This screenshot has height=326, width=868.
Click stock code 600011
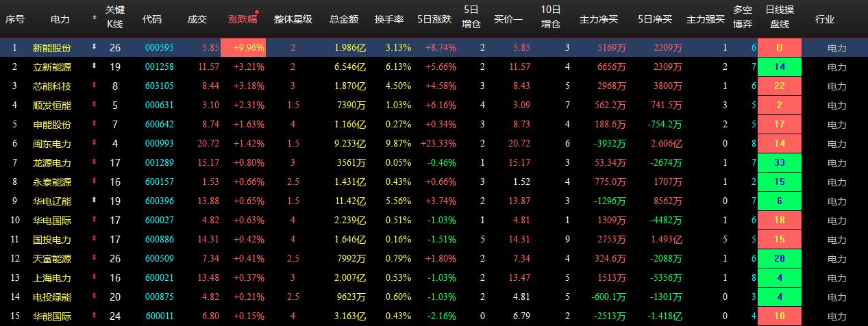(x=160, y=316)
